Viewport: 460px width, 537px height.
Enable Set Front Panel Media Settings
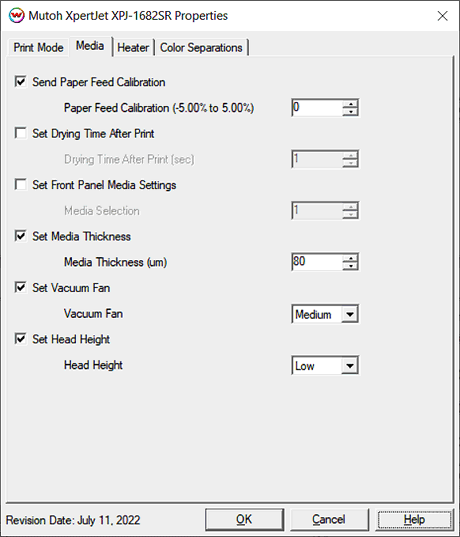[x=21, y=185]
